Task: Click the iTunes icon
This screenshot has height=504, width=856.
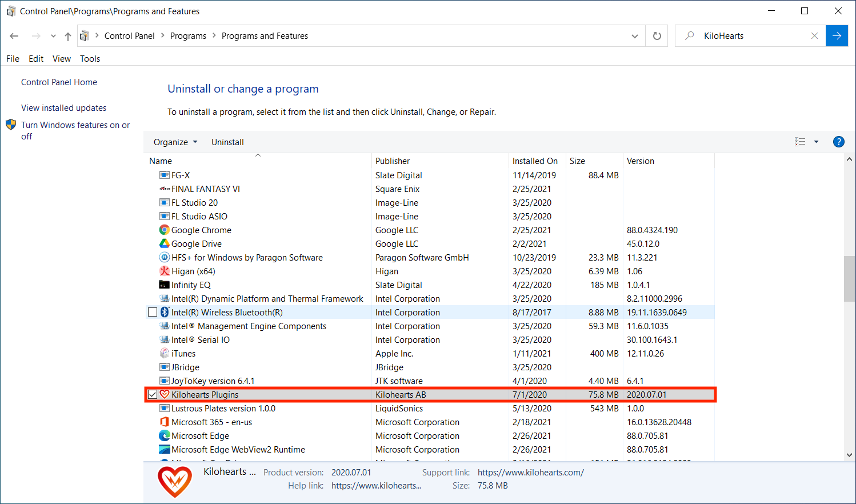Action: [165, 354]
